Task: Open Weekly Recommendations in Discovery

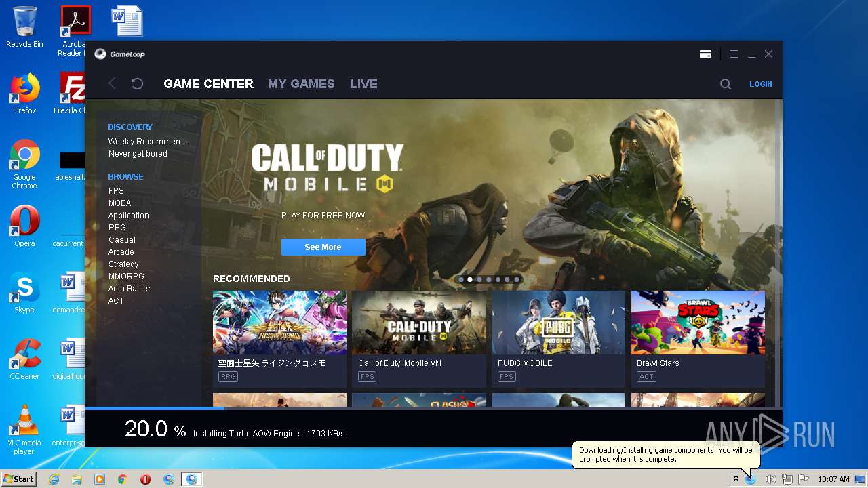Action: tap(148, 142)
